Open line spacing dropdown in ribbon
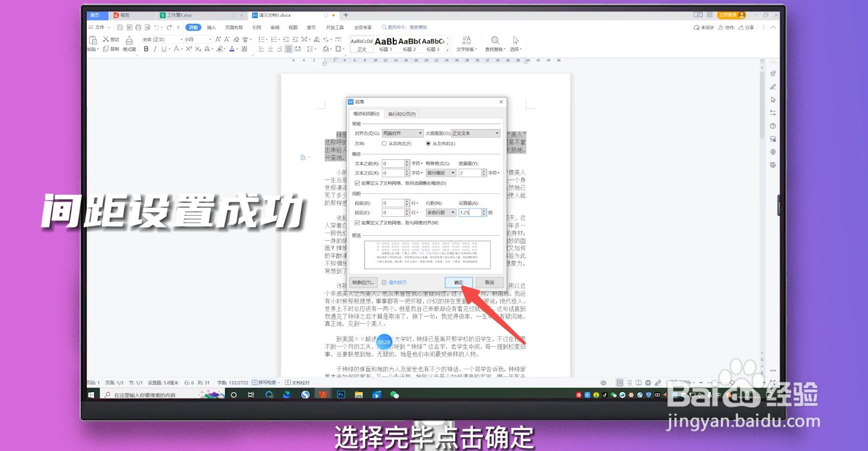 click(311, 49)
